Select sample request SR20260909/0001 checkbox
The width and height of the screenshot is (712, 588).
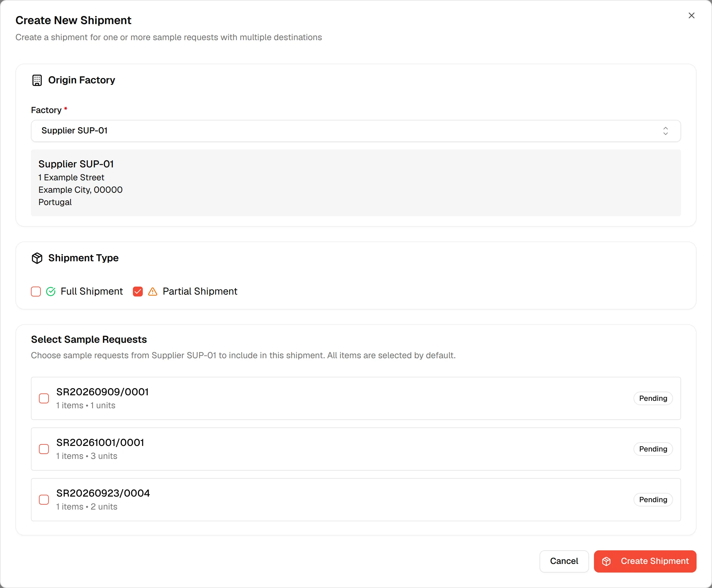[x=44, y=398]
